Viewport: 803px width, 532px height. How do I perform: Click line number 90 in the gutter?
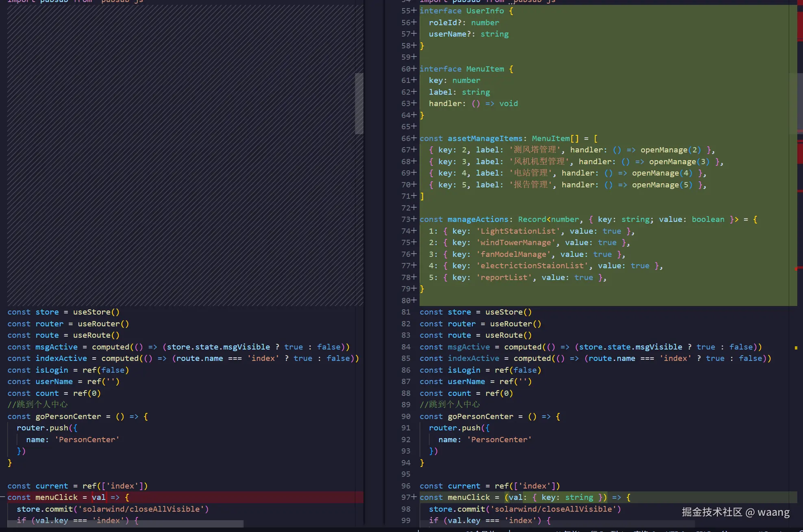point(406,417)
